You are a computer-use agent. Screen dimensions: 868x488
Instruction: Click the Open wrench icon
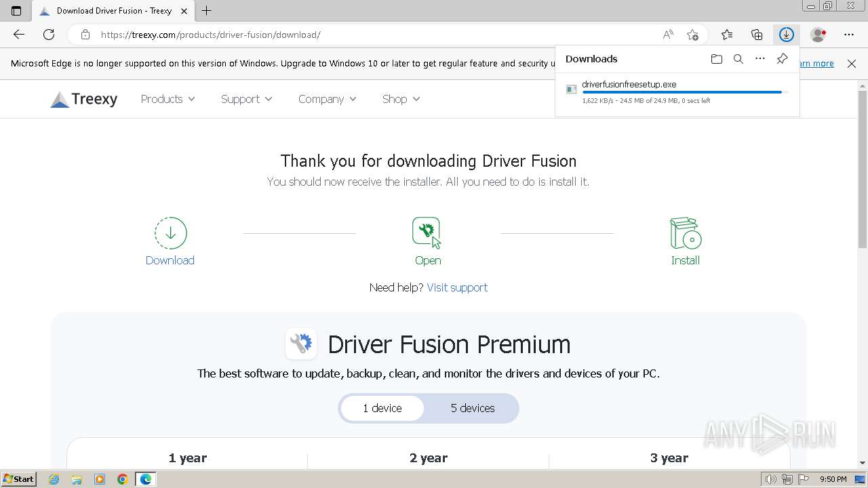click(x=427, y=232)
